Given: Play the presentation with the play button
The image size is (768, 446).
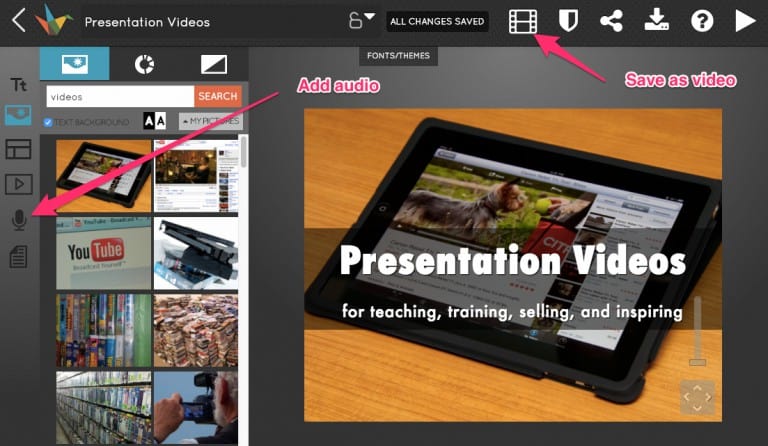Looking at the screenshot, I should (x=745, y=21).
